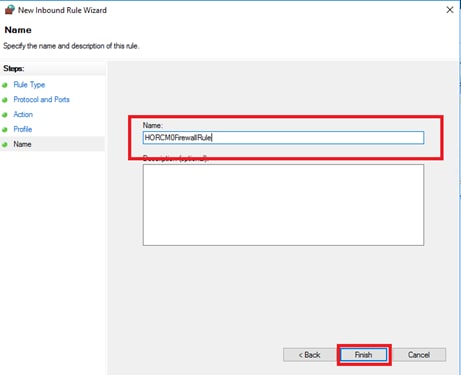Click 'Specify the name and description' text

coord(71,46)
